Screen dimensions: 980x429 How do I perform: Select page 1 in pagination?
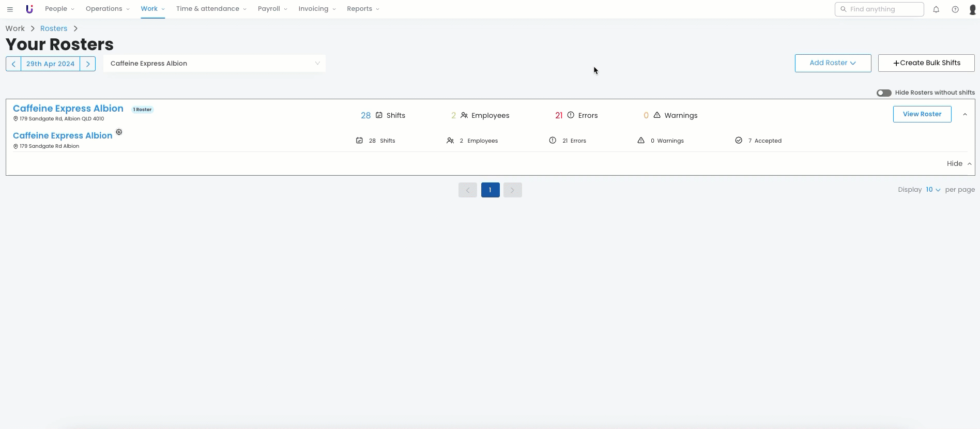pos(490,190)
